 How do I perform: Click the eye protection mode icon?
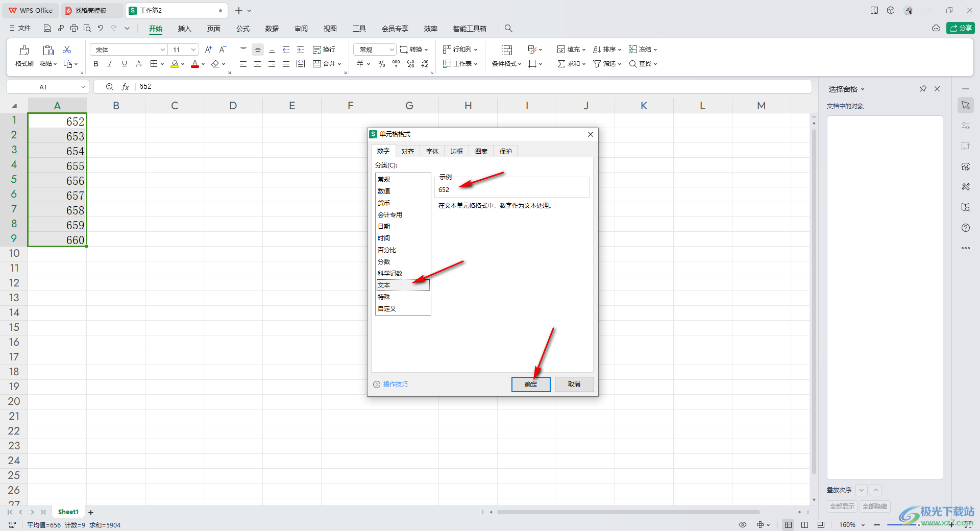tap(743, 525)
